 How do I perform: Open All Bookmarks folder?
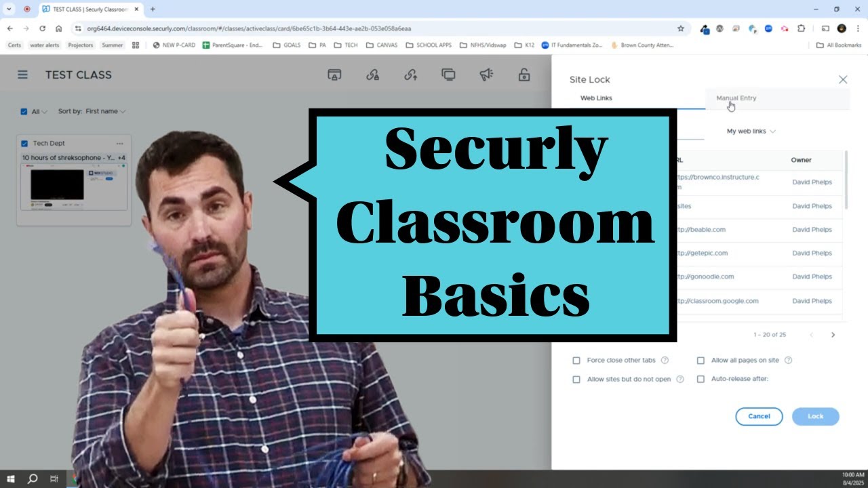point(839,45)
